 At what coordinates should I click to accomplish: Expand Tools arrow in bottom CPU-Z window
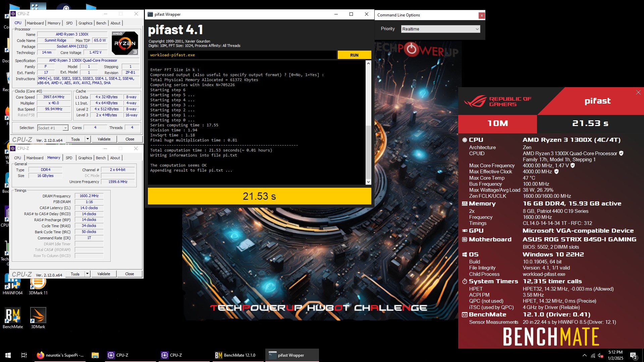[x=87, y=274]
